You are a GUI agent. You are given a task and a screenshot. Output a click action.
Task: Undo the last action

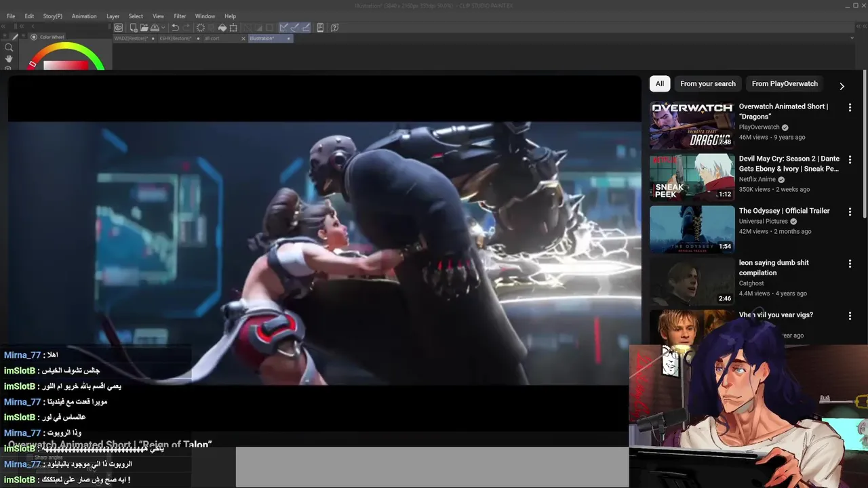[175, 28]
